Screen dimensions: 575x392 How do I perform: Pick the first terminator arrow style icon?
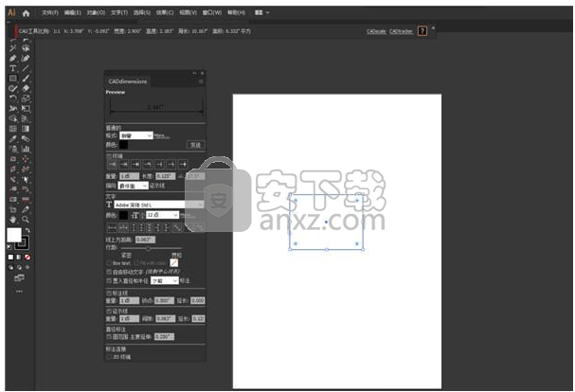[x=112, y=165]
